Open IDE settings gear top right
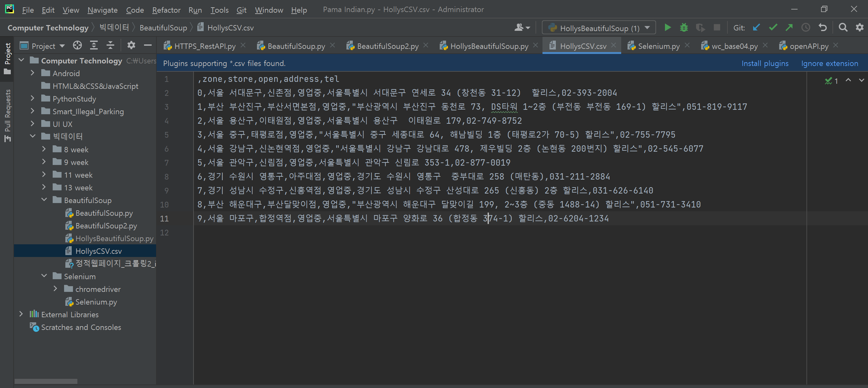Viewport: 868px width, 388px height. tap(859, 28)
